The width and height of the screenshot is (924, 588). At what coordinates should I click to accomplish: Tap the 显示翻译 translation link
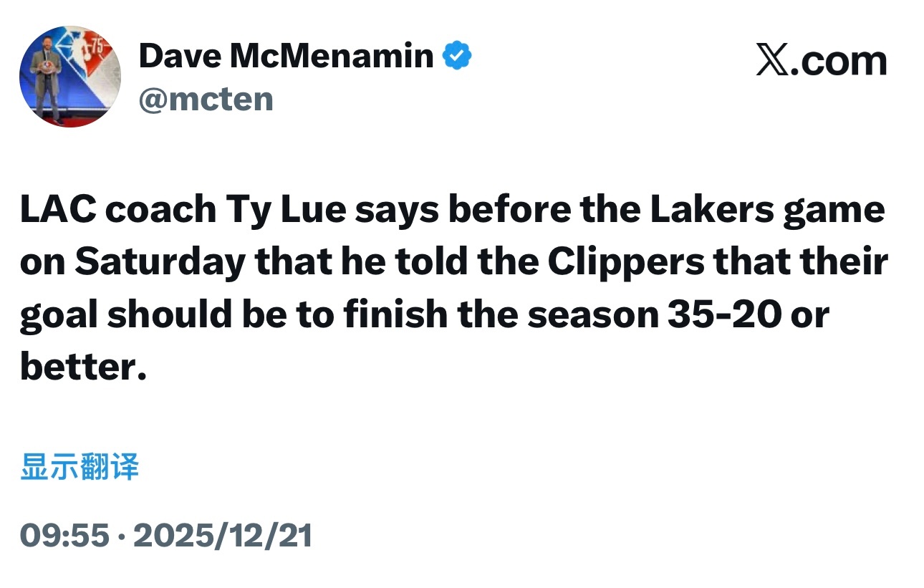[x=80, y=467]
